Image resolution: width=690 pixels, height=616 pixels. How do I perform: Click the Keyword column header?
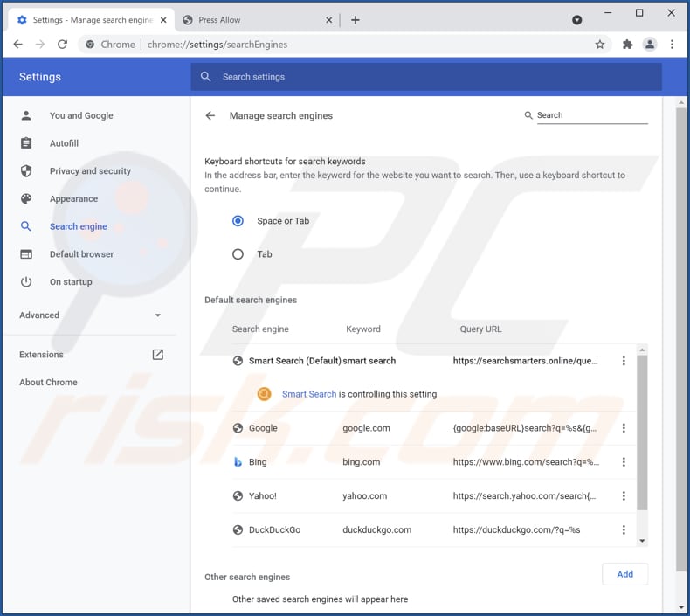pos(363,329)
